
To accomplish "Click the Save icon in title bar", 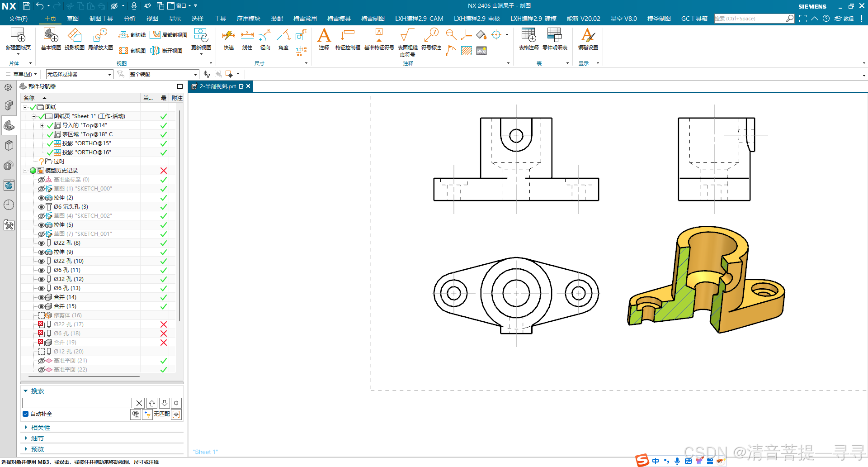I will [x=26, y=6].
